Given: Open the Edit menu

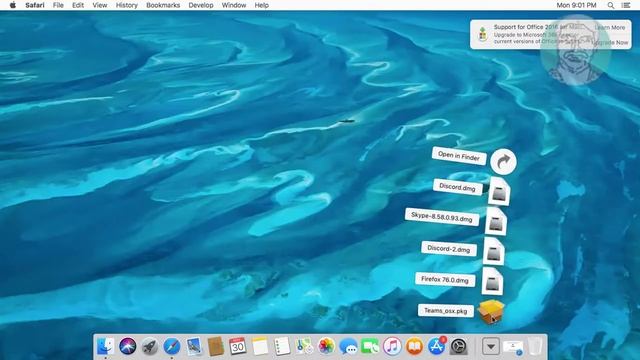Looking at the screenshot, I should 78,5.
